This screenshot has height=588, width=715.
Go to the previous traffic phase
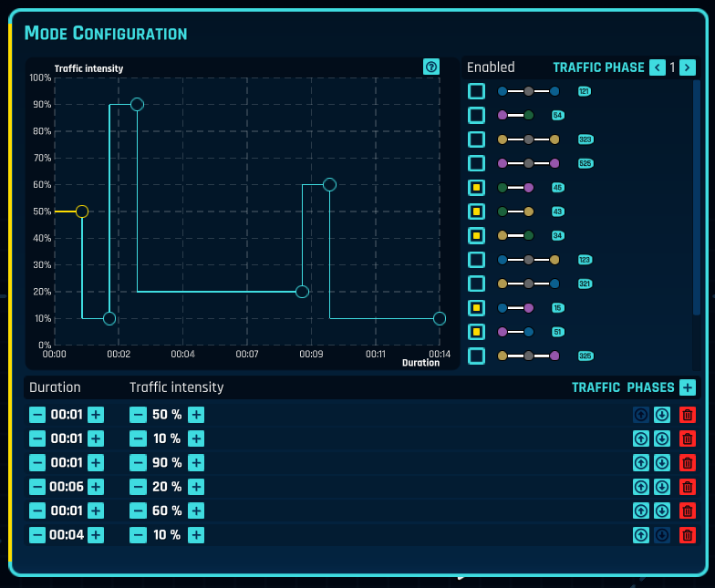[658, 67]
